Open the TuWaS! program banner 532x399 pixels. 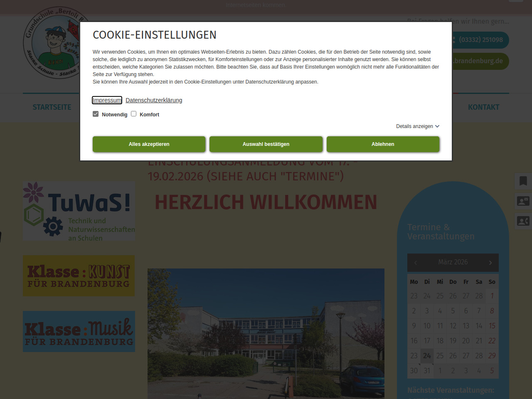coord(79,211)
